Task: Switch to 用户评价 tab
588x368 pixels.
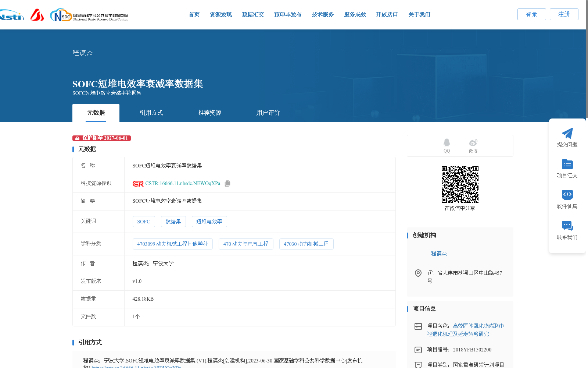Action: pos(268,113)
